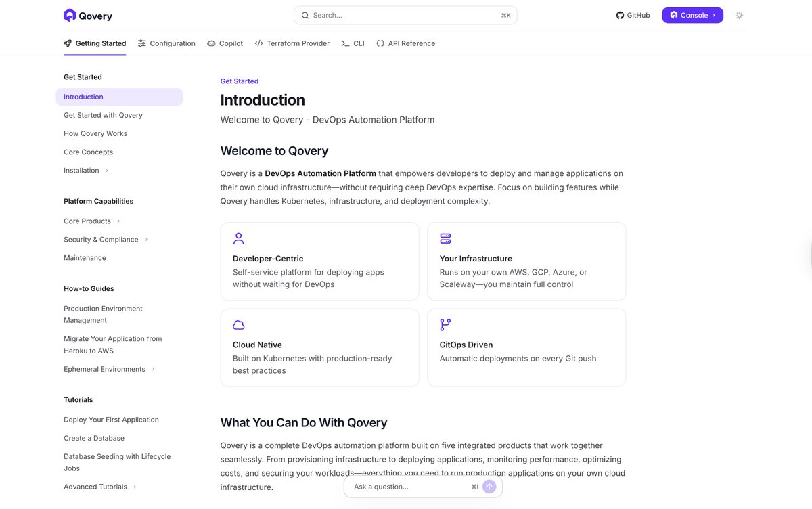812x509 pixels.
Task: Click the send arrow in Ask a question
Action: coord(489,487)
